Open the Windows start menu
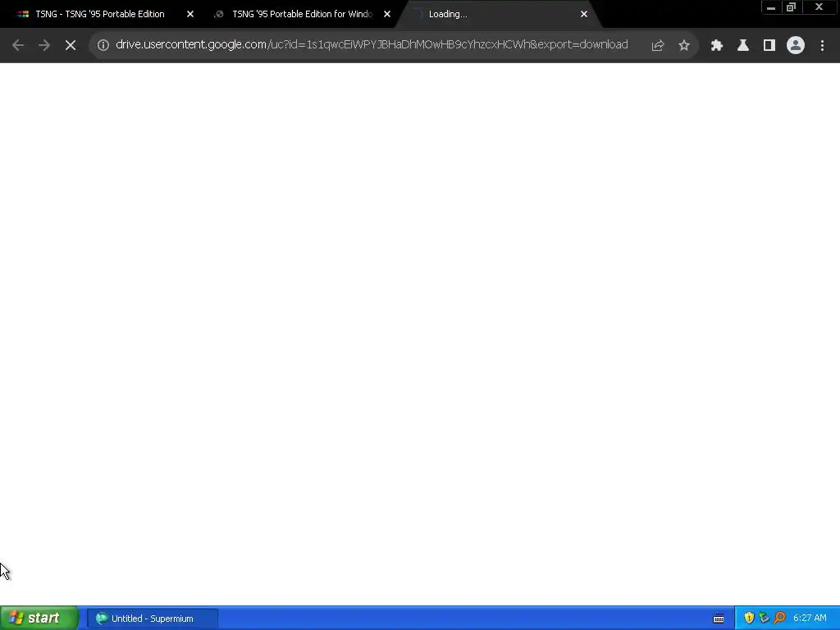Screen dimensions: 840x630 coord(39,619)
